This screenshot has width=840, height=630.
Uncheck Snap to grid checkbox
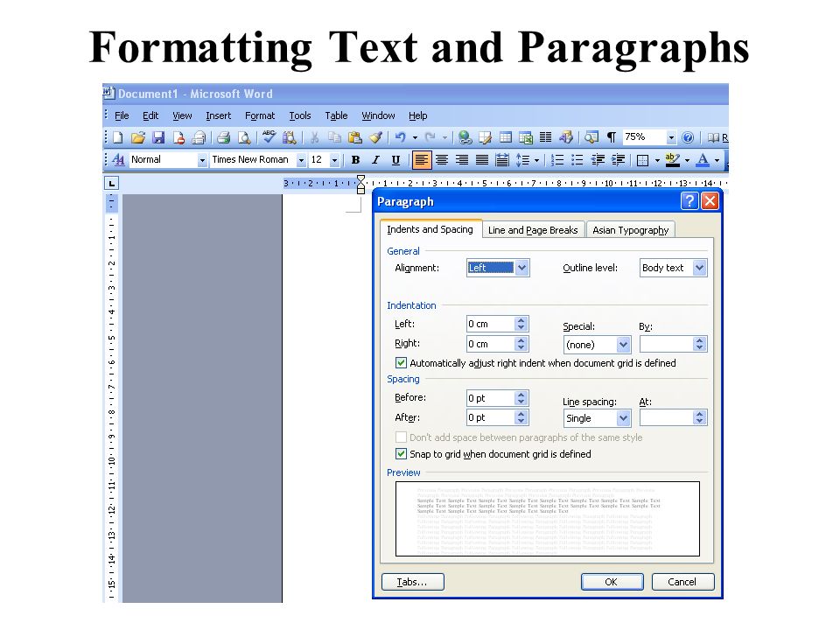[401, 454]
